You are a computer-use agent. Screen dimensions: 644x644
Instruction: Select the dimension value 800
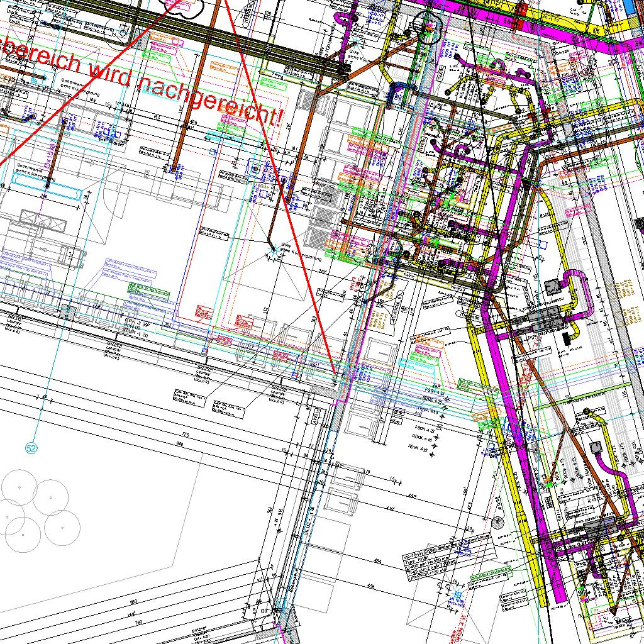pyautogui.click(x=181, y=444)
